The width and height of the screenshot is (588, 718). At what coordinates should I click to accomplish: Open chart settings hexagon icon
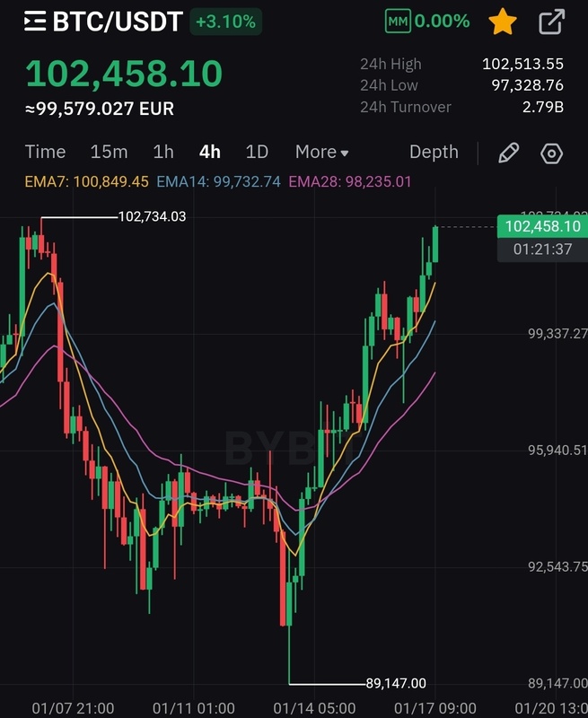click(x=552, y=153)
